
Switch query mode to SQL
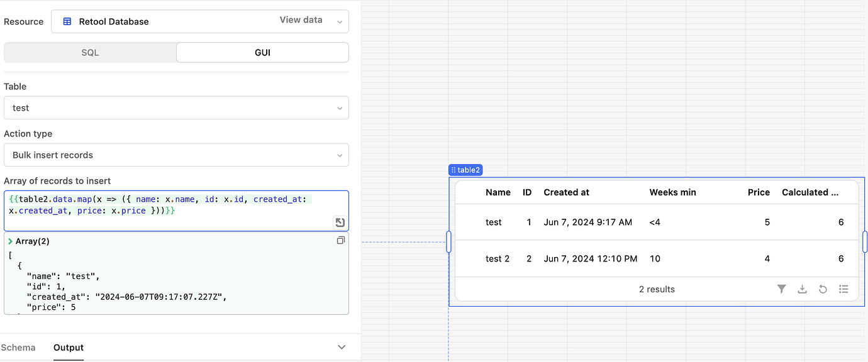pos(89,52)
